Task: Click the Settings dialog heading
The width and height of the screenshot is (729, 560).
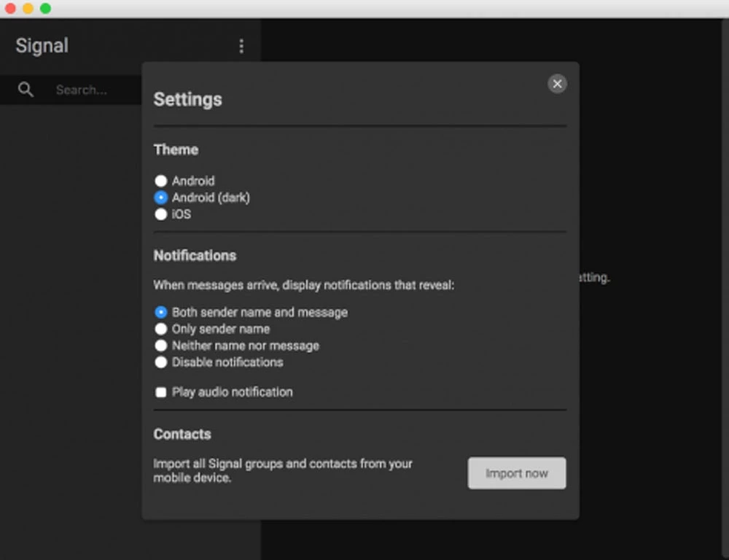Action: [187, 99]
